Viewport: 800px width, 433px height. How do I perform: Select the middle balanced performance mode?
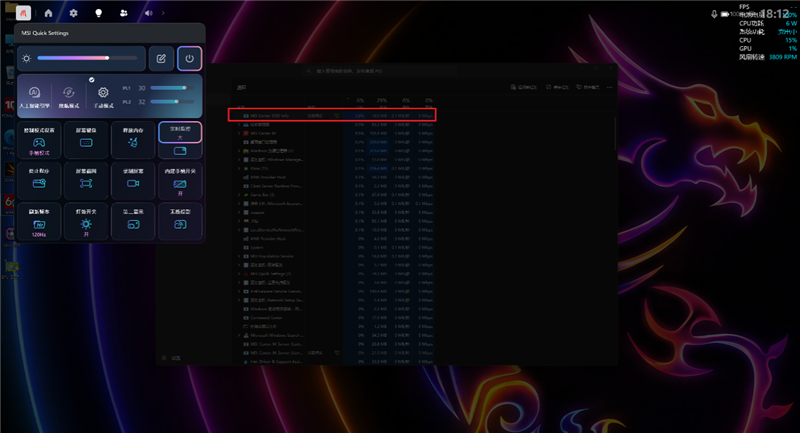tap(68, 96)
